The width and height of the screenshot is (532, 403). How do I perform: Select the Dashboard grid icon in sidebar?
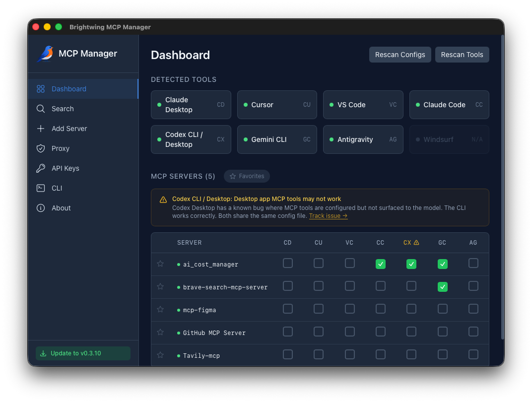pos(40,89)
